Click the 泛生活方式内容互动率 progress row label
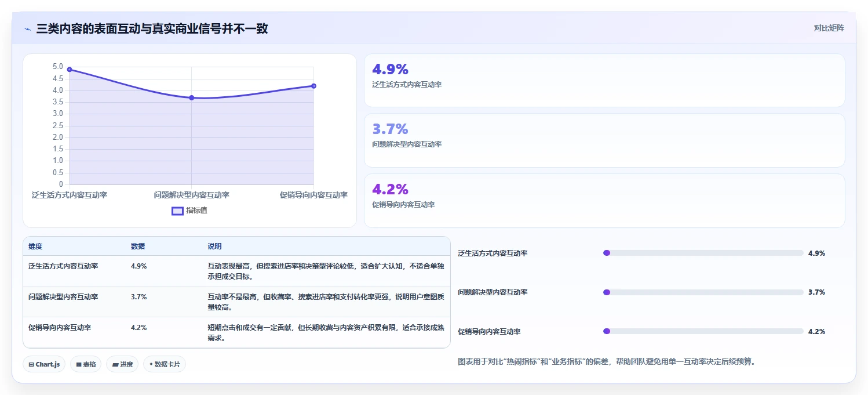This screenshot has width=868, height=395. [493, 253]
